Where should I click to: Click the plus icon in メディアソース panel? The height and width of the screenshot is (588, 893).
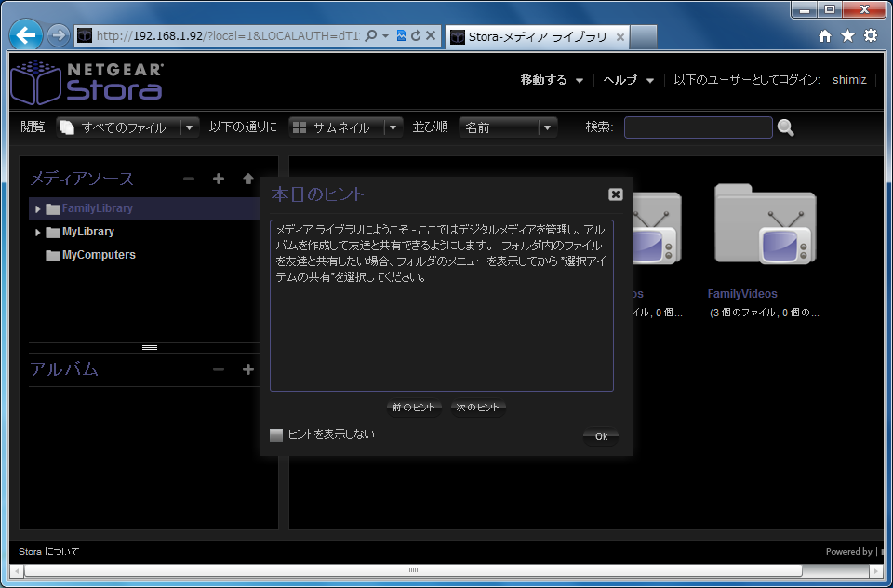219,179
